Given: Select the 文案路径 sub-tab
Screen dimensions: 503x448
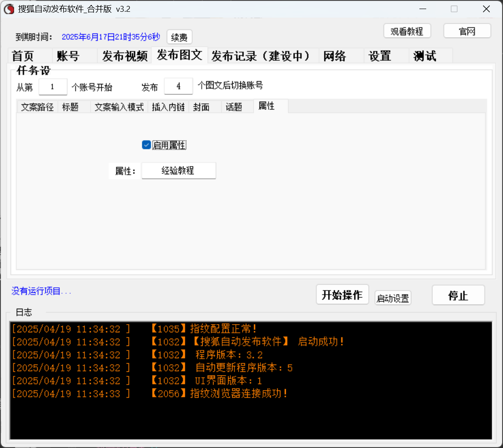Looking at the screenshot, I should (x=37, y=107).
